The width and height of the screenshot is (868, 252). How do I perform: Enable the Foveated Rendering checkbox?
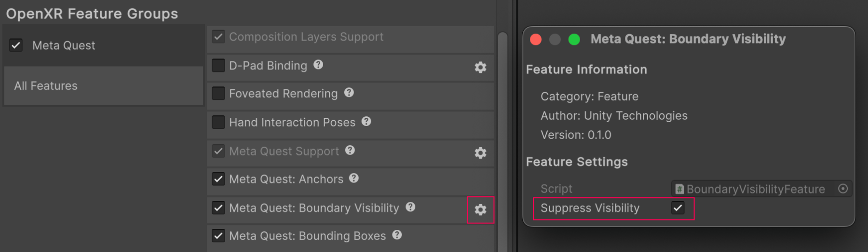pos(218,94)
